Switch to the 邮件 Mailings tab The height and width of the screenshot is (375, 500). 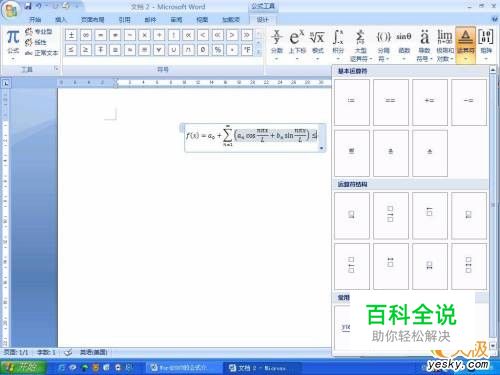click(150, 20)
